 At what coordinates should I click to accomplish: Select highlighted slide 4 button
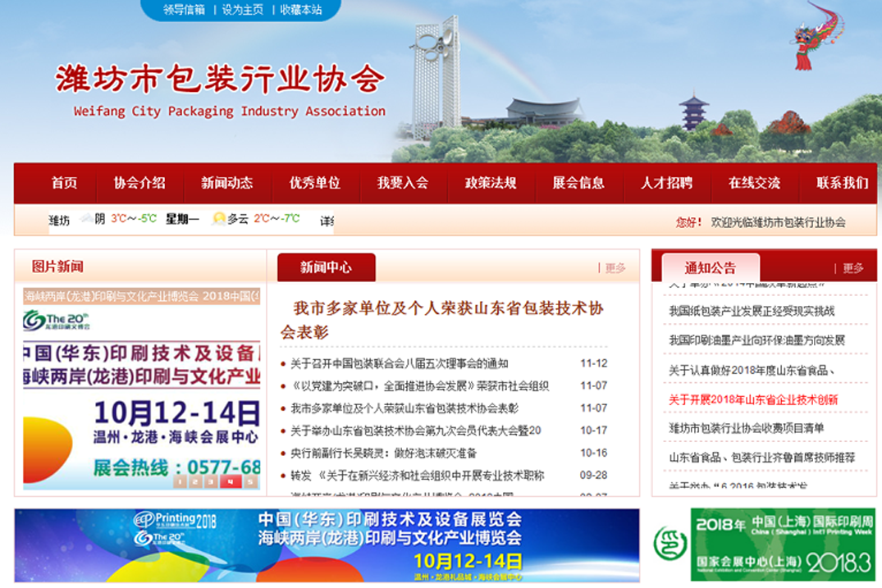[231, 481]
